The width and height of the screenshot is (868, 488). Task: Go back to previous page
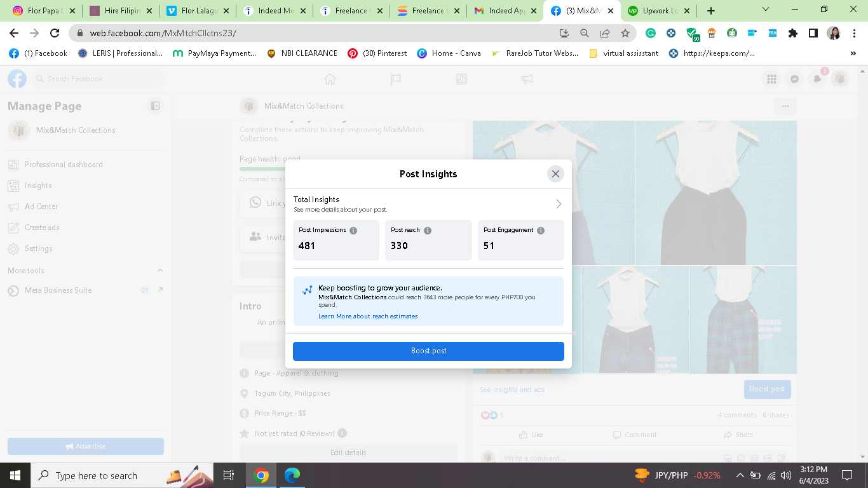(14, 33)
